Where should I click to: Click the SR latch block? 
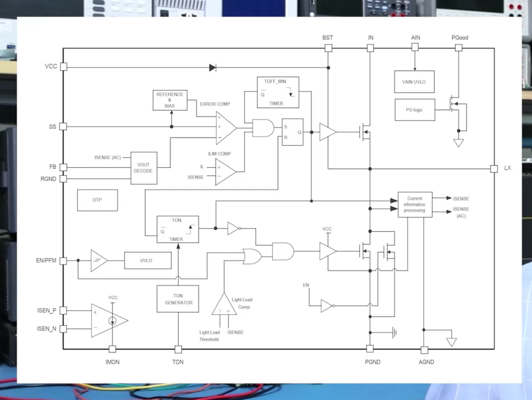click(293, 132)
